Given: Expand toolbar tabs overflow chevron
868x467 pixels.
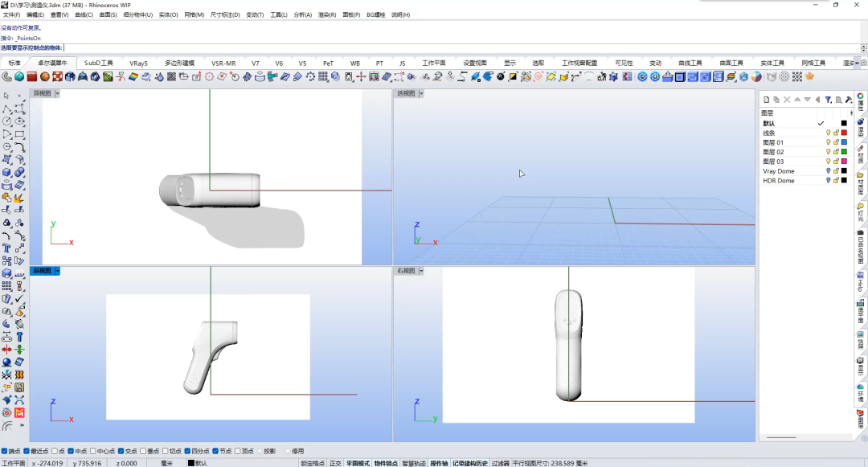Looking at the screenshot, I should click(x=858, y=63).
